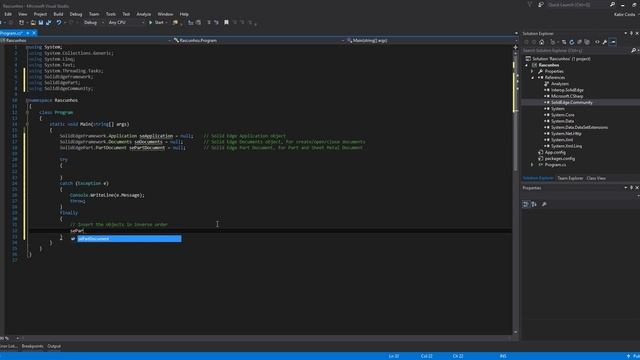Screen dimensions: 640x360
Task: Click the pin icon on the Properties panel
Action: click(631, 188)
